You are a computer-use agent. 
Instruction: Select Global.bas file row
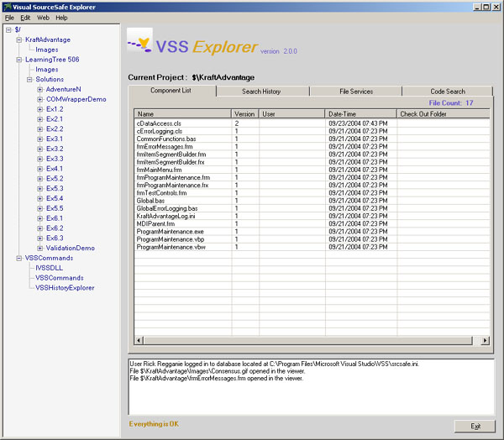click(312, 201)
